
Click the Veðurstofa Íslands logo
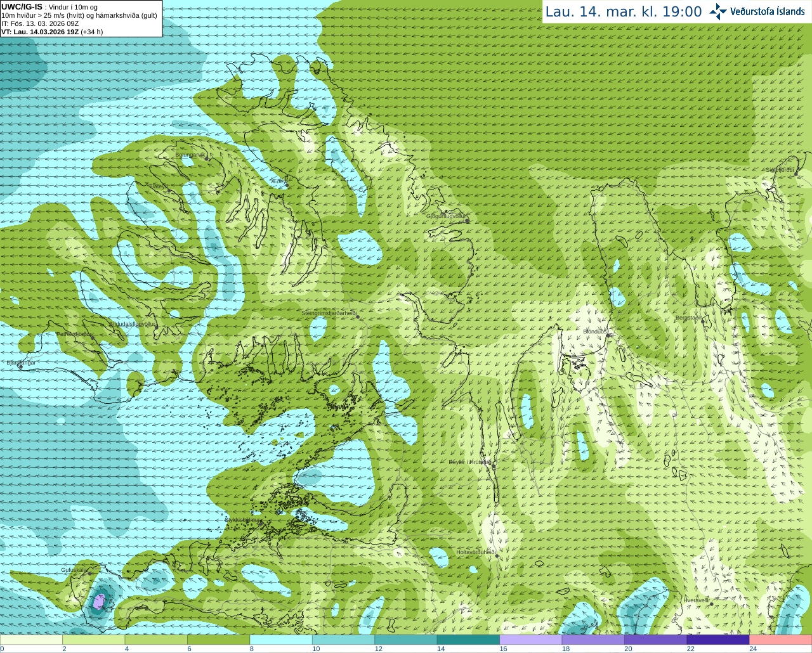click(757, 11)
